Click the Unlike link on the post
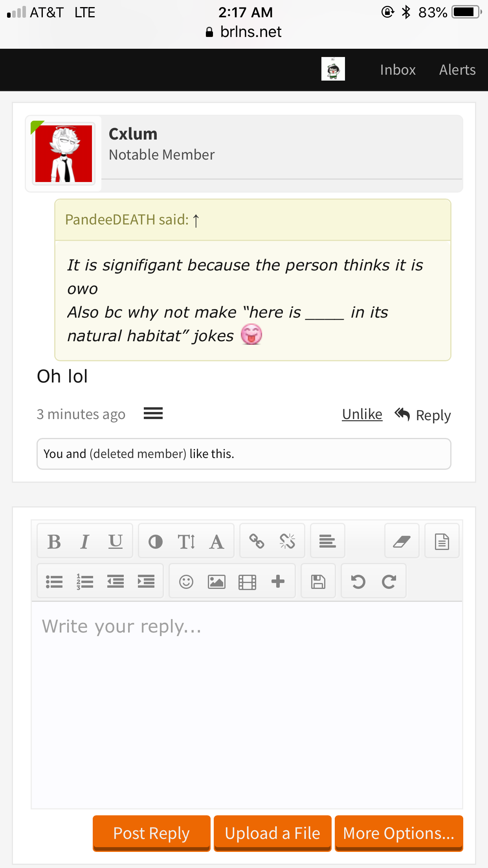Image resolution: width=488 pixels, height=868 pixels. 362,414
